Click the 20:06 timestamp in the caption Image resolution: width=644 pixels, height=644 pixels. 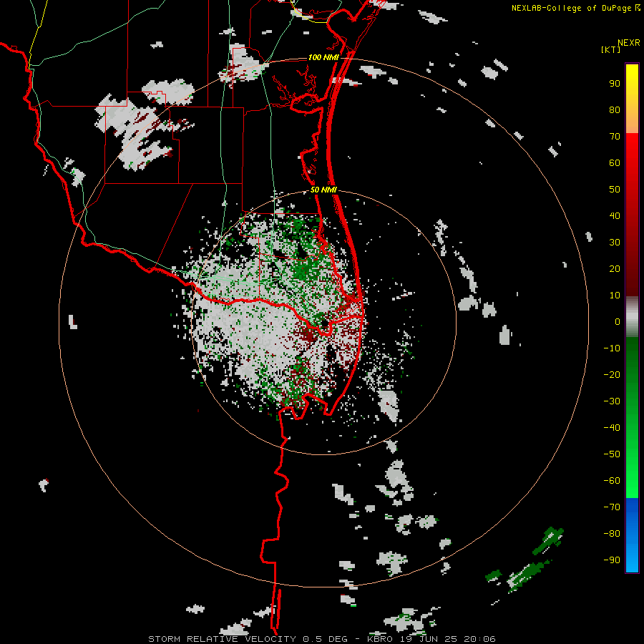tap(479, 639)
